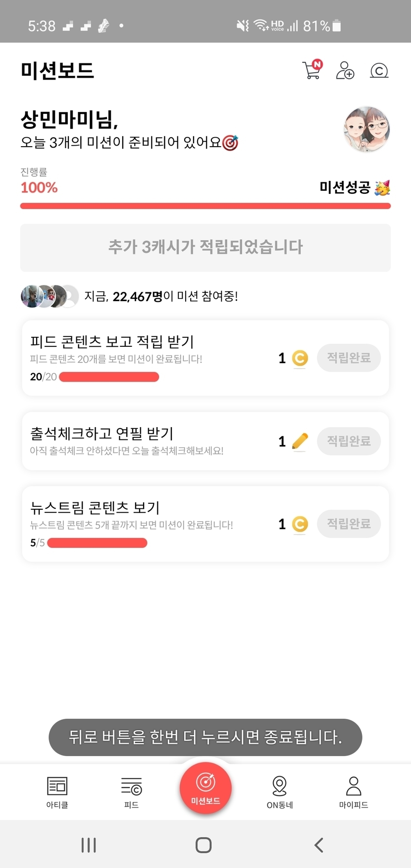The width and height of the screenshot is (411, 868).
Task: Open the cash balance icon
Action: pos(379,71)
